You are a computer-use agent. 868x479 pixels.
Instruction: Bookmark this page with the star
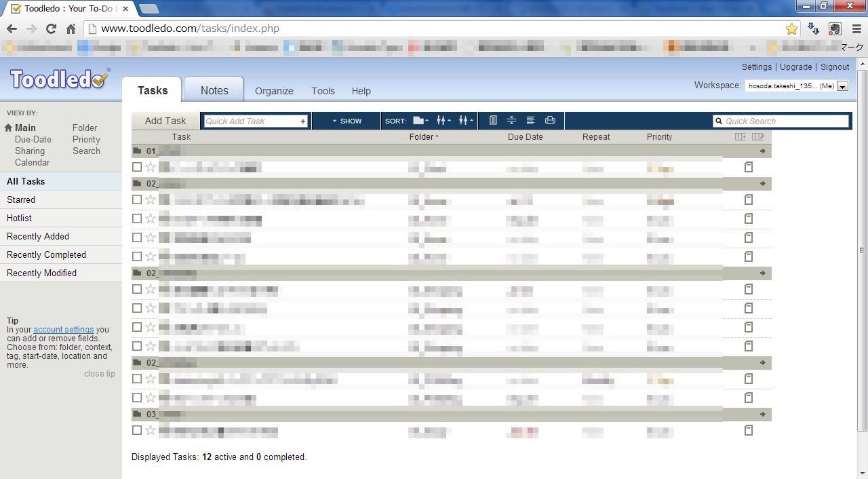pos(791,28)
